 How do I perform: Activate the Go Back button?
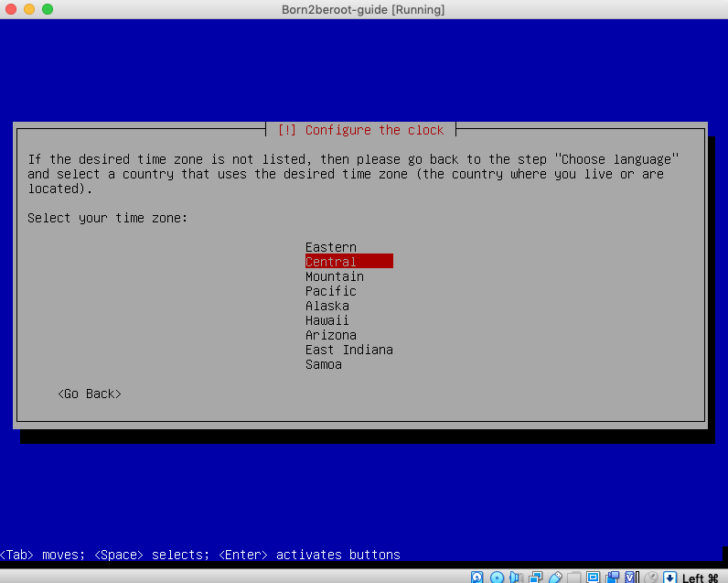pyautogui.click(x=90, y=394)
